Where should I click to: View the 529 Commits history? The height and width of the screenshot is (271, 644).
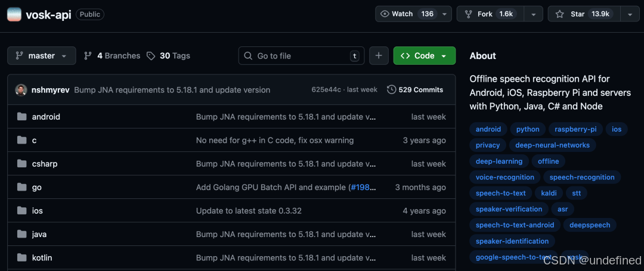(x=415, y=90)
